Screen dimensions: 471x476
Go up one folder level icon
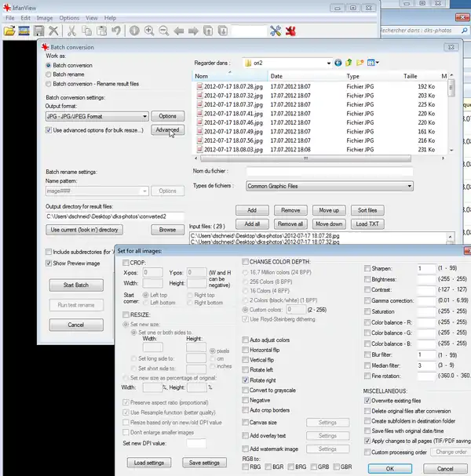click(349, 63)
